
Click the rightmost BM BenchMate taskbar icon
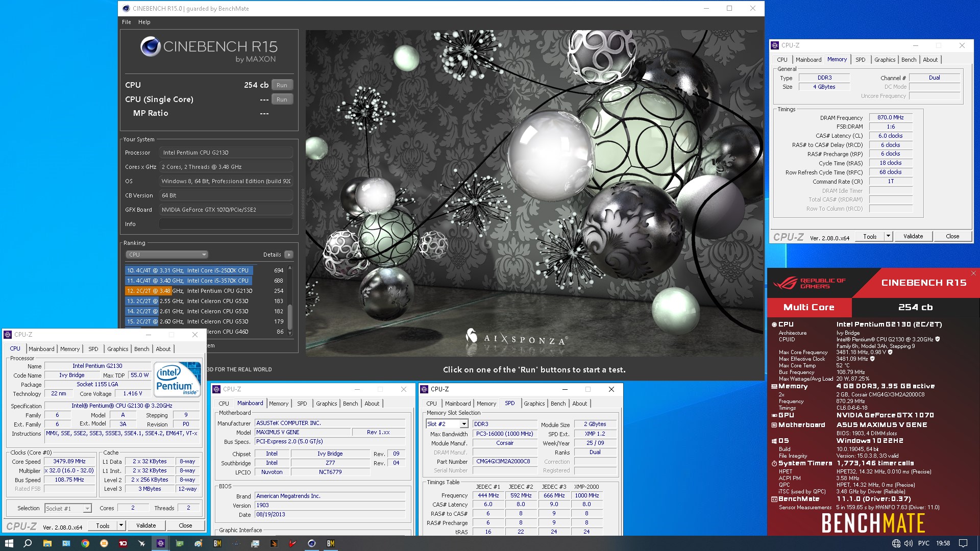coord(331,543)
